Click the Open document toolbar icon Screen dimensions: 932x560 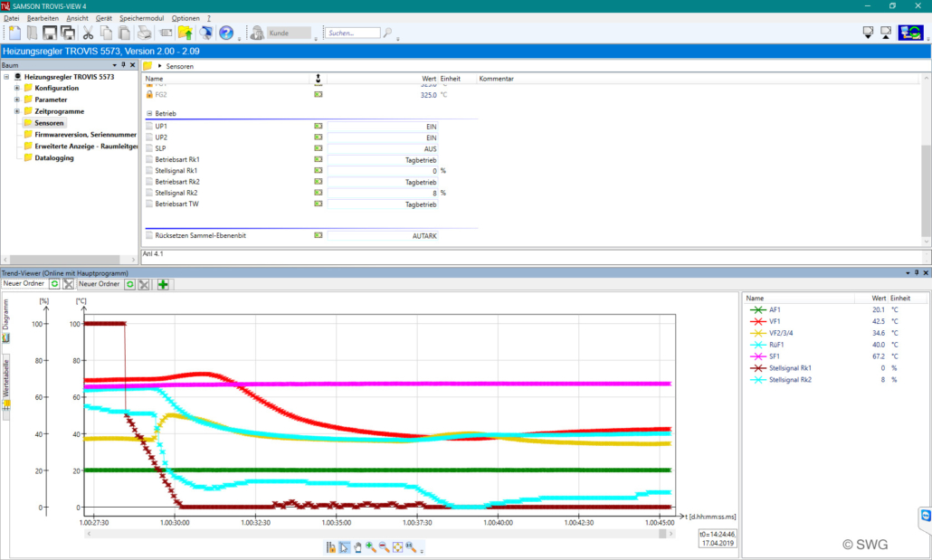[32, 33]
